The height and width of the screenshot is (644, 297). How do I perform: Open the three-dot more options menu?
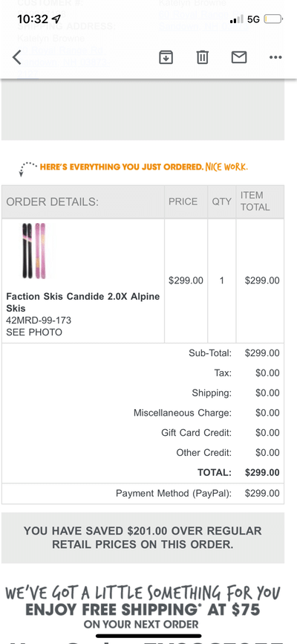(x=275, y=57)
